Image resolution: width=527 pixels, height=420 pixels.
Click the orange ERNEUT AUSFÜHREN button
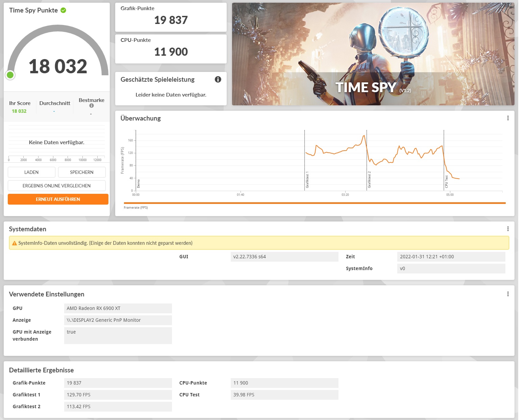tap(58, 199)
